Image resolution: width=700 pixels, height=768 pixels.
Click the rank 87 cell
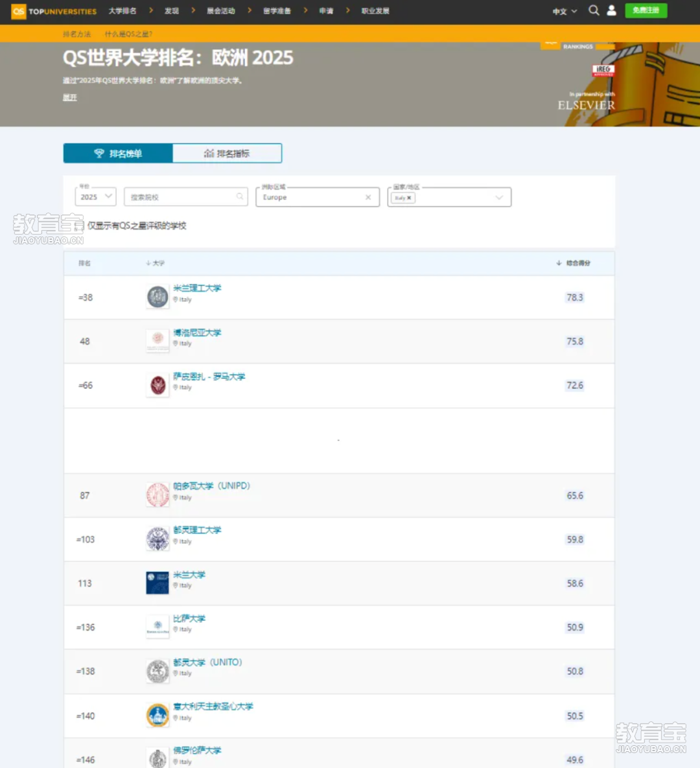click(x=85, y=496)
